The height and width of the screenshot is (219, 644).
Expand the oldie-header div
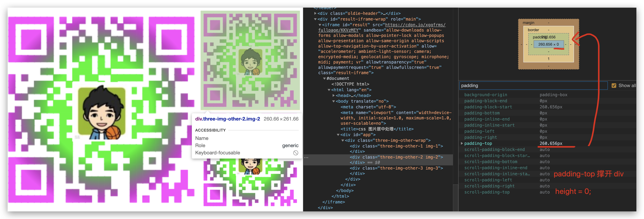coord(316,13)
